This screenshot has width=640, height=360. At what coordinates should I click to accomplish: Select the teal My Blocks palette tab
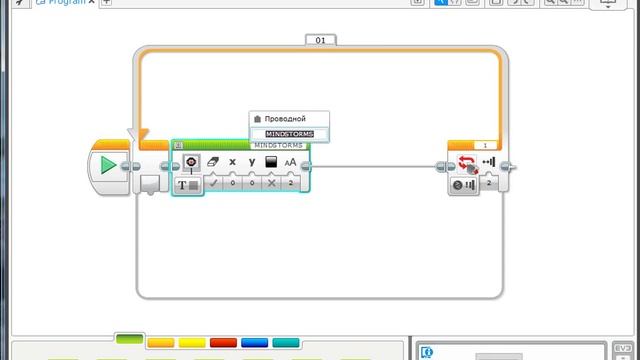[x=286, y=343]
